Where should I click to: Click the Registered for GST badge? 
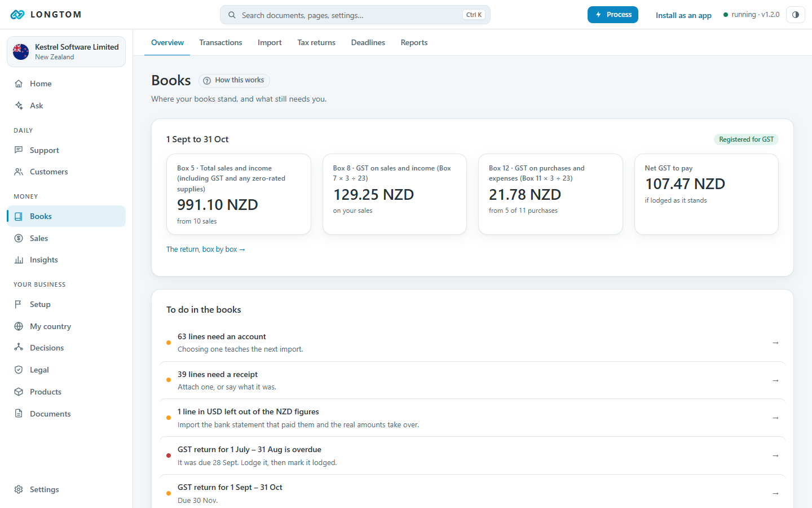click(747, 139)
